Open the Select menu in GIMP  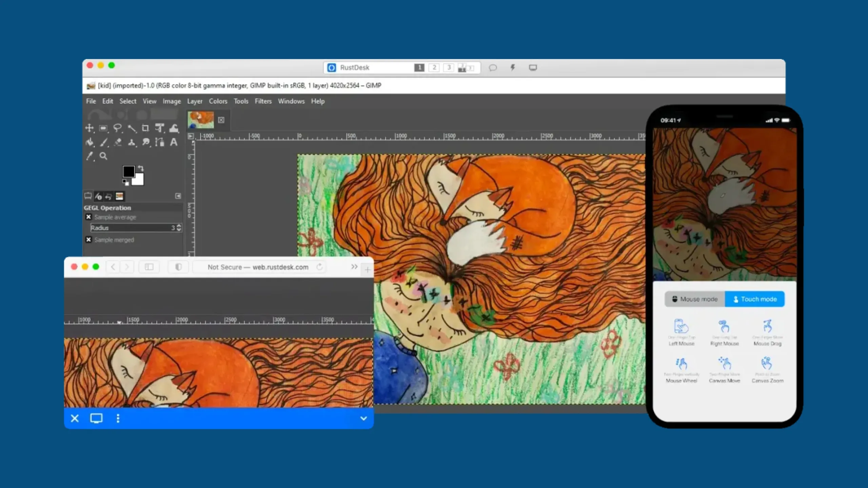coord(128,101)
